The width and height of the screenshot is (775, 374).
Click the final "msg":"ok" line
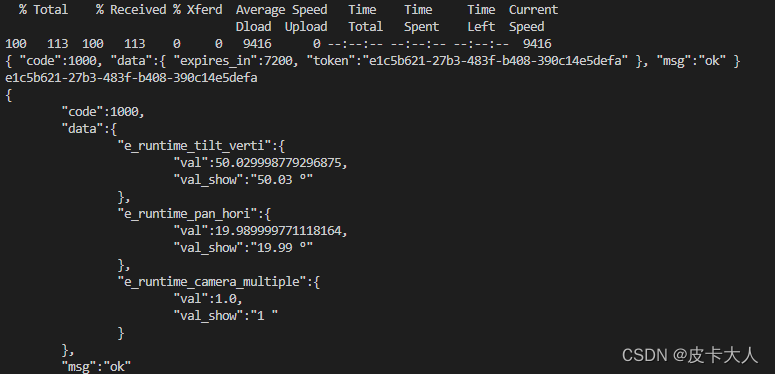[96, 366]
